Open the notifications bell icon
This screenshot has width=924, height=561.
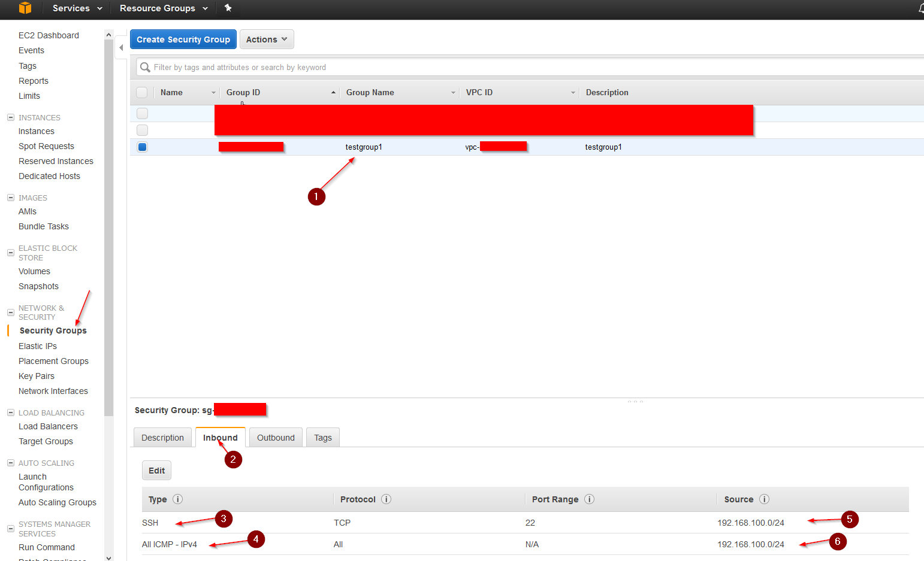[x=921, y=8]
